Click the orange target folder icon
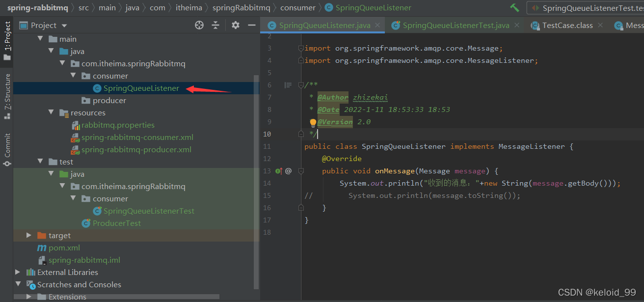 (x=42, y=236)
